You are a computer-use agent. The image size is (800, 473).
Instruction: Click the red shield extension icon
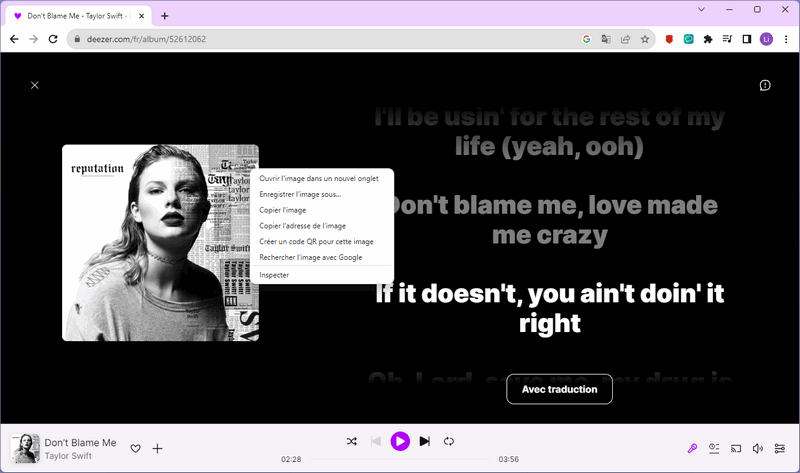coord(669,39)
